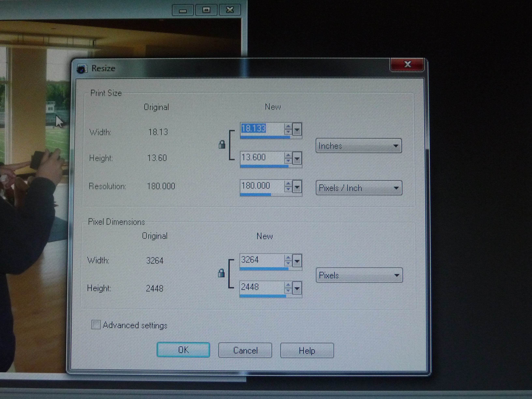Close the image window behind the dialog

(x=230, y=10)
